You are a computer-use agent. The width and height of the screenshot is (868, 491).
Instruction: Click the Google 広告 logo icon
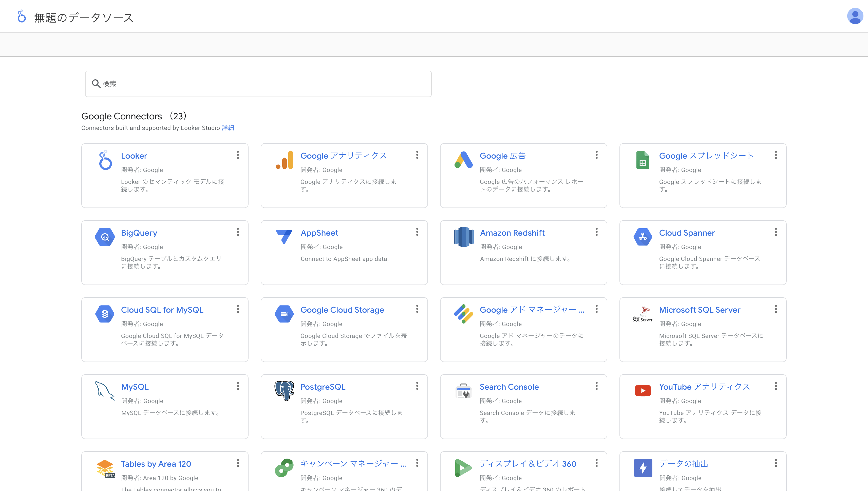point(464,160)
